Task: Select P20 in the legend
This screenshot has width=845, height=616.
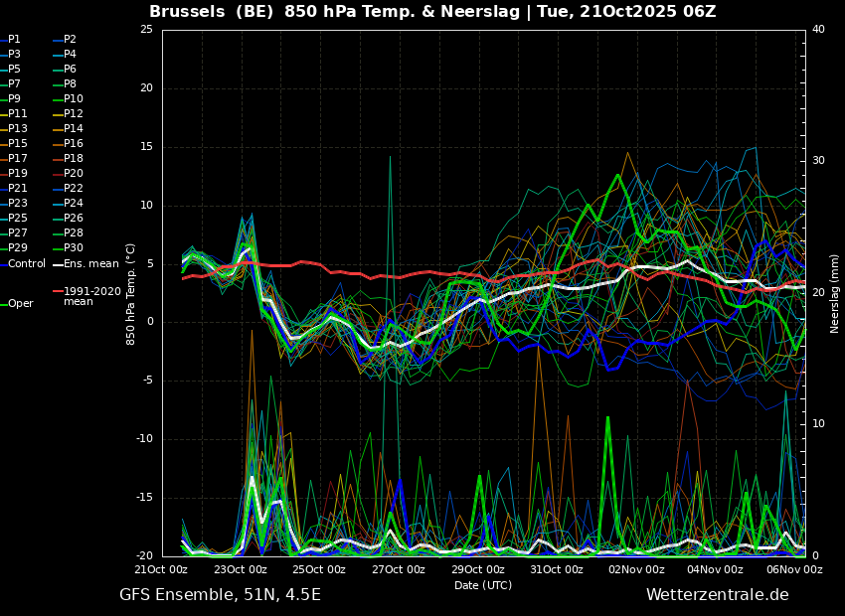Action: [x=74, y=174]
